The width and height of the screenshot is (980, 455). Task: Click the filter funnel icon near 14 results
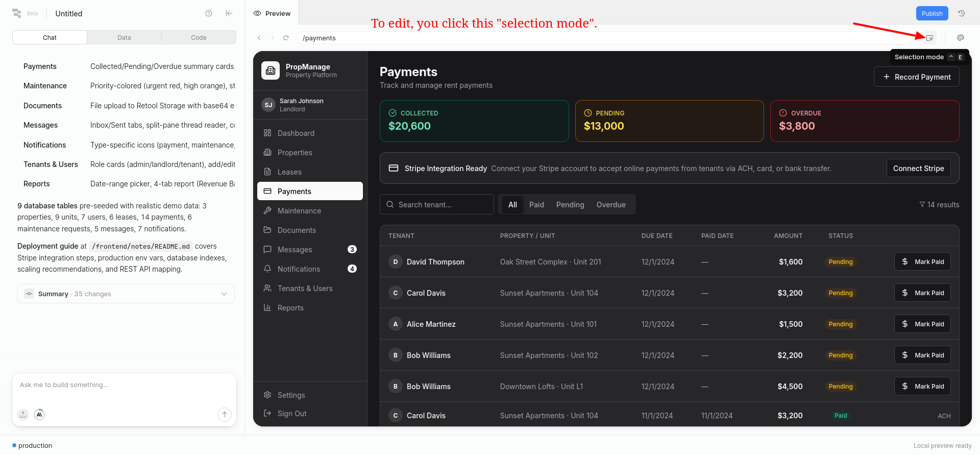pyautogui.click(x=922, y=205)
